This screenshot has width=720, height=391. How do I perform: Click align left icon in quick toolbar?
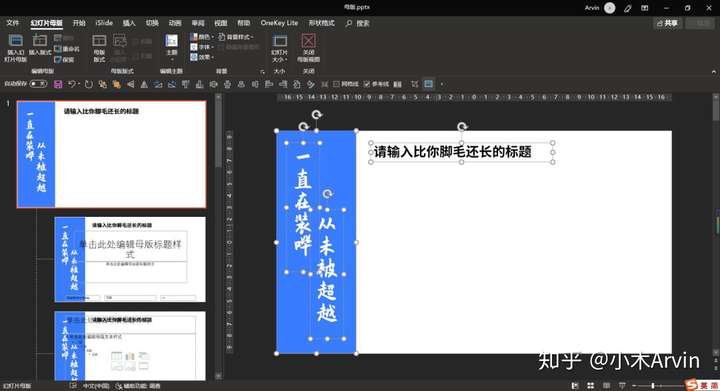coord(269,84)
